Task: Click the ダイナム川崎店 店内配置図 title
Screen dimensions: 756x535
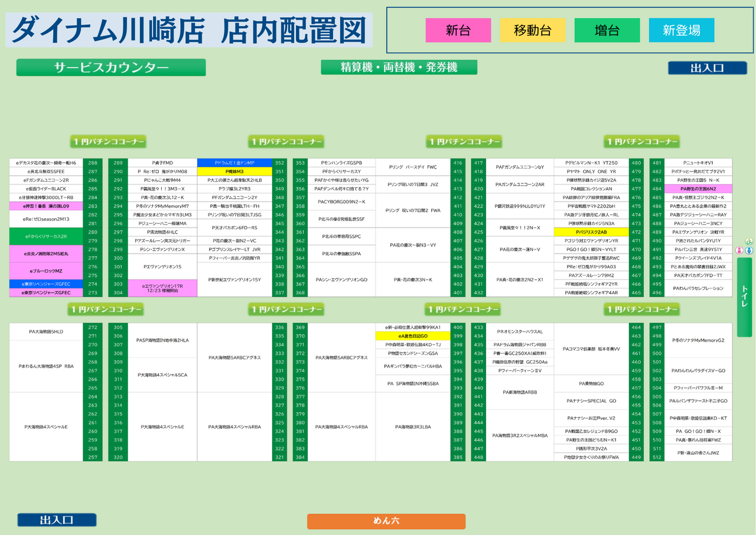Action: point(189,30)
